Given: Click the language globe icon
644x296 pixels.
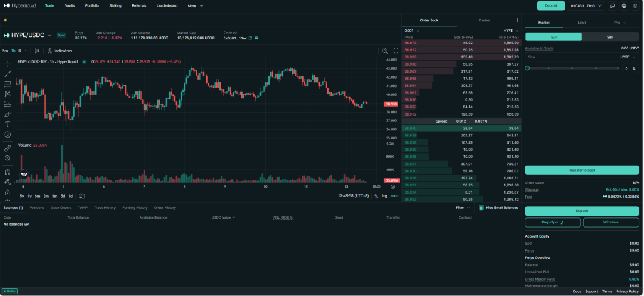Looking at the screenshot, I should pyautogui.click(x=624, y=6).
